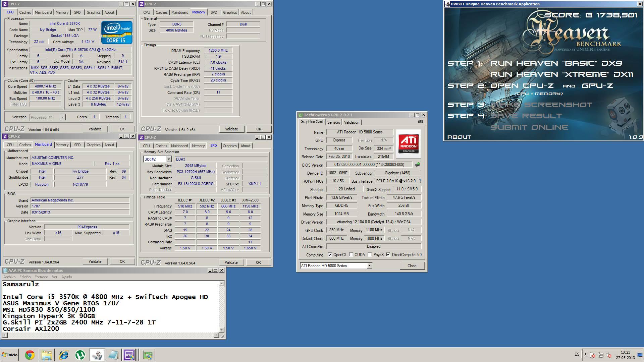This screenshot has width=644, height=362.
Task: Take GPU-Z screenshot with camera icon
Action: 421,122
